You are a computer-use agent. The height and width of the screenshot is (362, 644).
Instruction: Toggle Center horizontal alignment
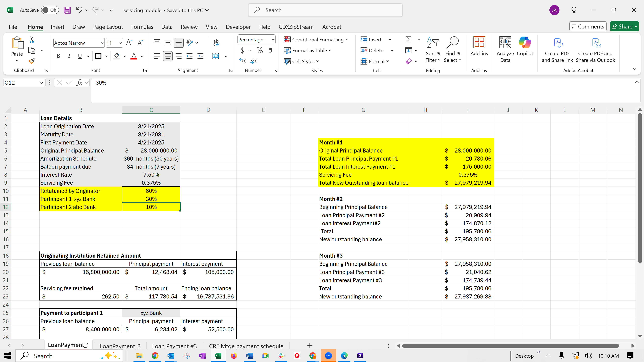click(x=168, y=56)
